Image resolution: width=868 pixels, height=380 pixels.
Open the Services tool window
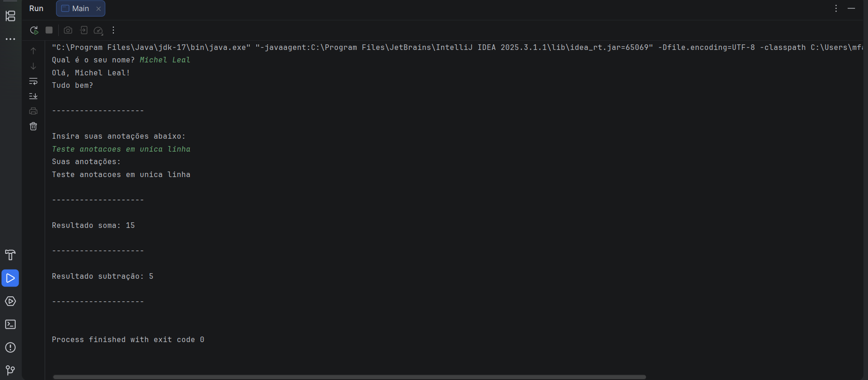[x=10, y=301]
